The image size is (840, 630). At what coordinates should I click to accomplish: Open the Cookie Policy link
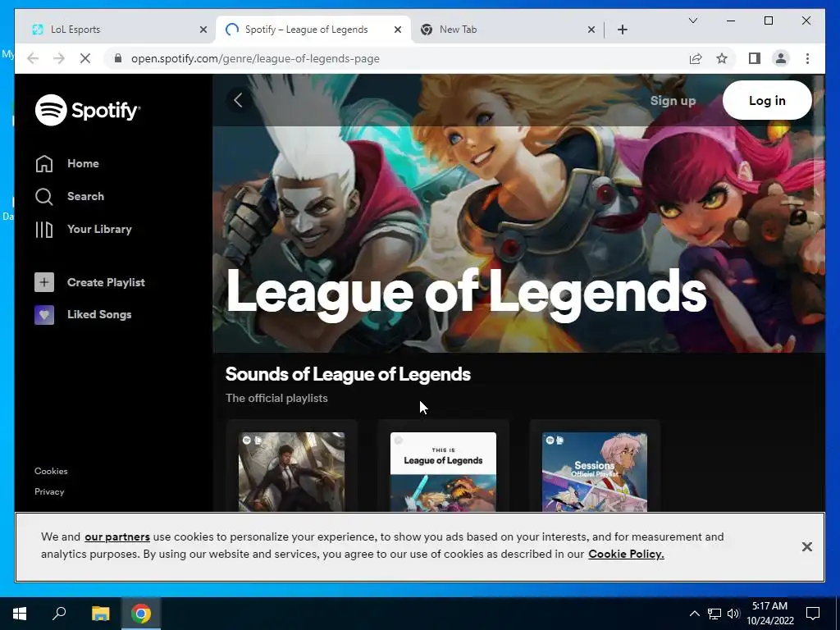[626, 554]
